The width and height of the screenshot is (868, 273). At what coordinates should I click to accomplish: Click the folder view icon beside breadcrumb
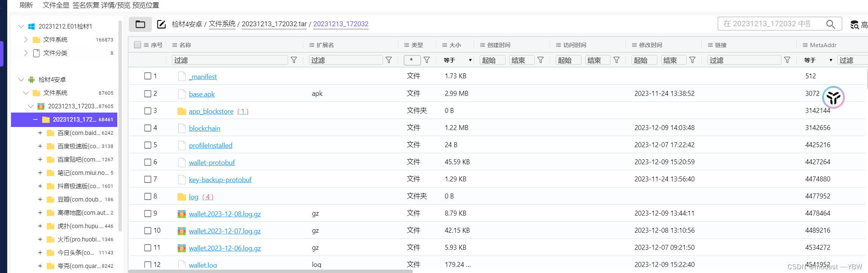pyautogui.click(x=140, y=24)
